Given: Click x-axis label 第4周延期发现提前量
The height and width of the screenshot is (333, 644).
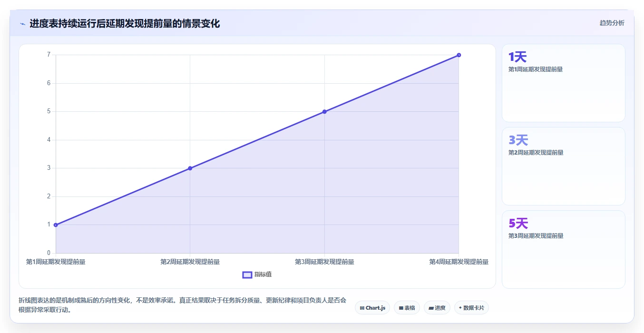Looking at the screenshot, I should (459, 262).
